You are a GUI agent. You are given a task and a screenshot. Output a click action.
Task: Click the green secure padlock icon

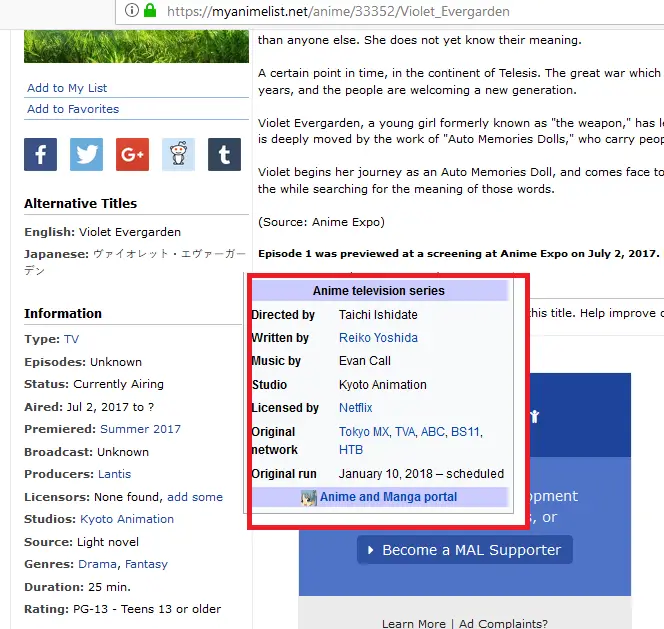pyautogui.click(x=150, y=10)
